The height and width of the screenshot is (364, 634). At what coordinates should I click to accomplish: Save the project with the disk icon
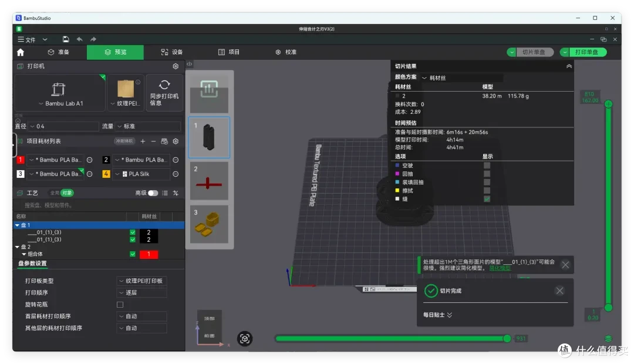tap(66, 39)
